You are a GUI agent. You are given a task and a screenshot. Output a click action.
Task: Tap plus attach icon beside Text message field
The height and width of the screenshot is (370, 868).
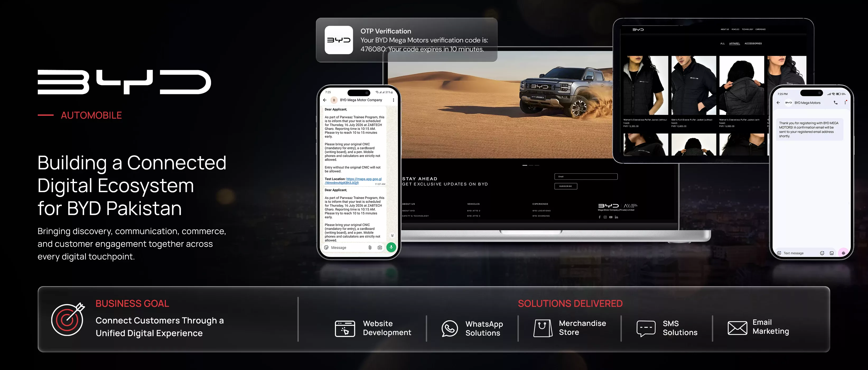(779, 253)
